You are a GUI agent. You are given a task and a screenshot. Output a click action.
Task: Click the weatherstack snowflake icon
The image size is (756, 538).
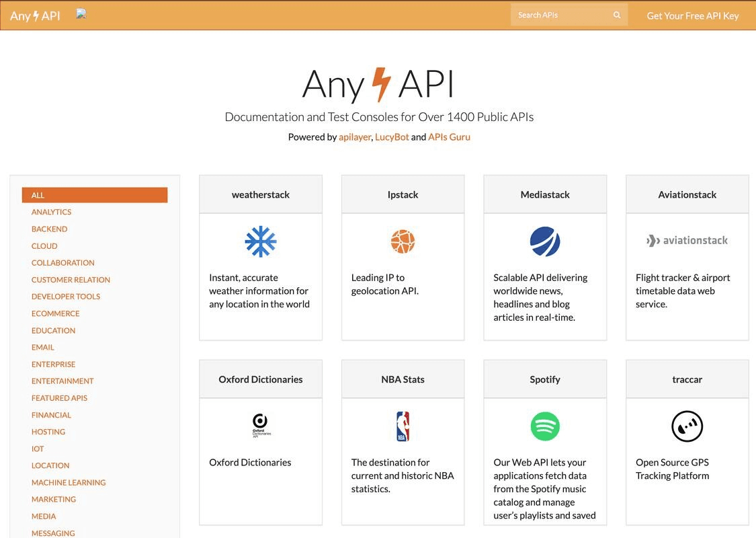(261, 241)
